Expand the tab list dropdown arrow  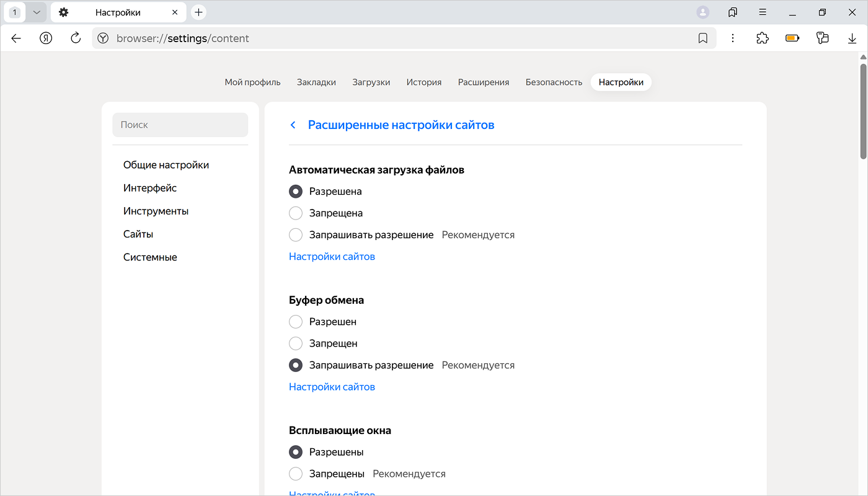pos(37,12)
